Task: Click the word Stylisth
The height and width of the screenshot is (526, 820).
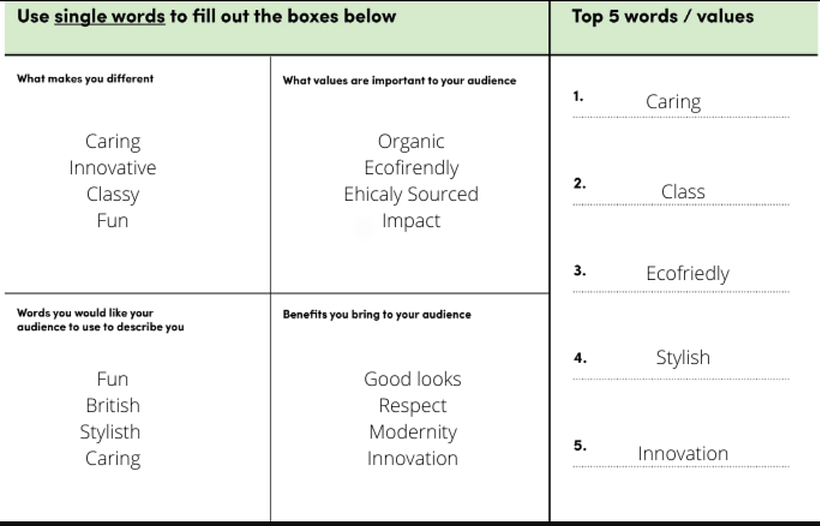Action: [x=110, y=432]
